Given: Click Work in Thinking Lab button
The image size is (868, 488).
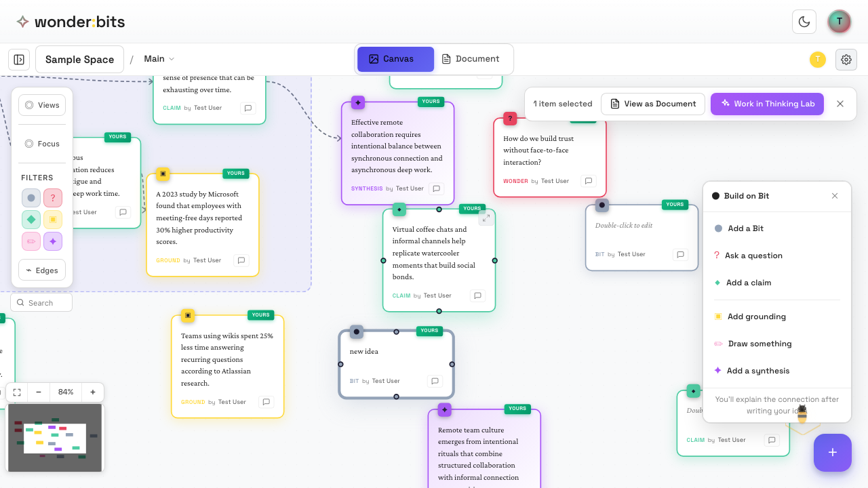Looking at the screenshot, I should [767, 104].
